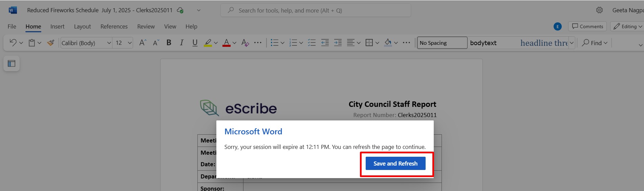The image size is (644, 191).
Task: Open the Comments pane button
Action: pos(587,26)
